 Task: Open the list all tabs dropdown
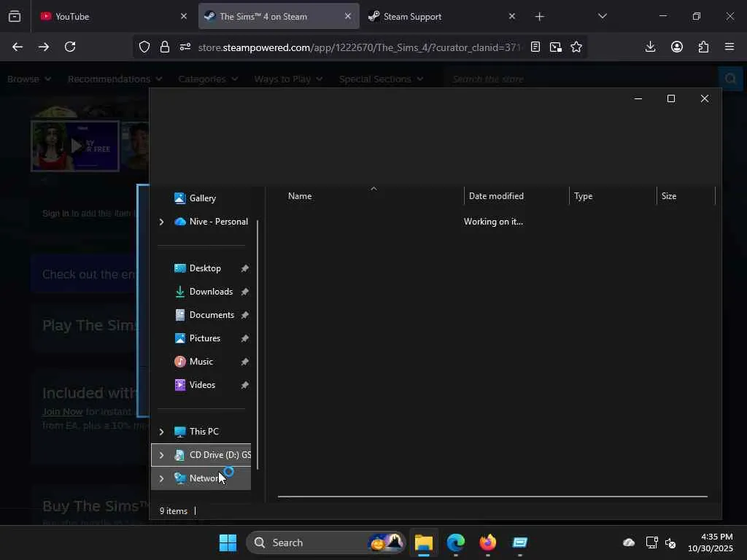tap(602, 17)
